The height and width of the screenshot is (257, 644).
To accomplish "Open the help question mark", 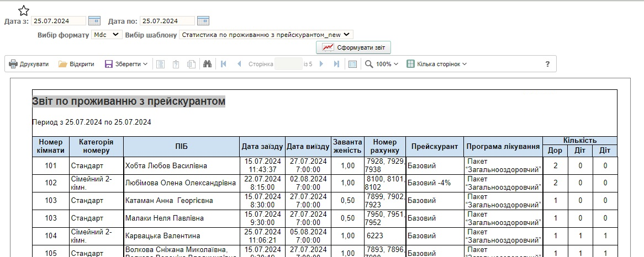I will [547, 64].
